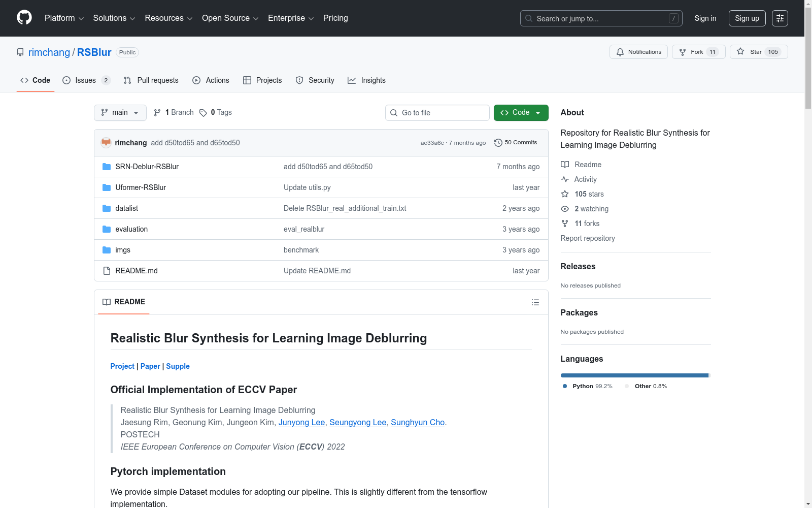Open the rimchang owner link
Screen dimensions: 812x508
(49, 52)
